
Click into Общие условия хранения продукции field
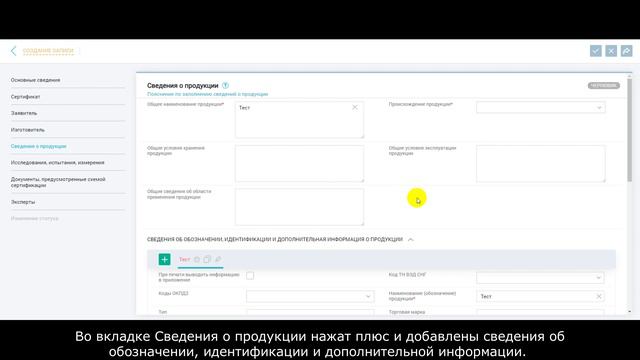pyautogui.click(x=299, y=163)
